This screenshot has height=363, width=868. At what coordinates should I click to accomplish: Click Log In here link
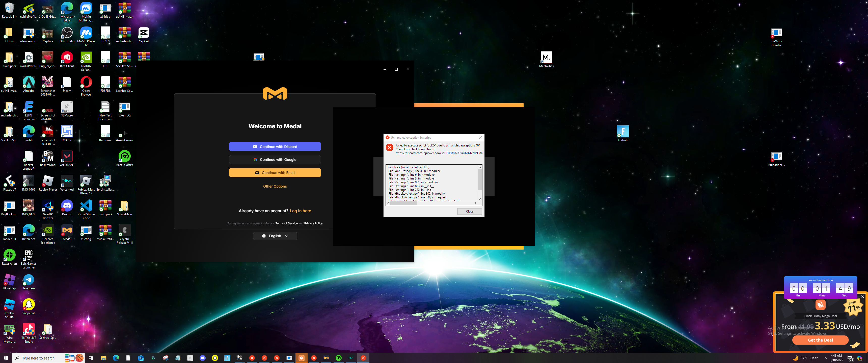click(x=300, y=211)
